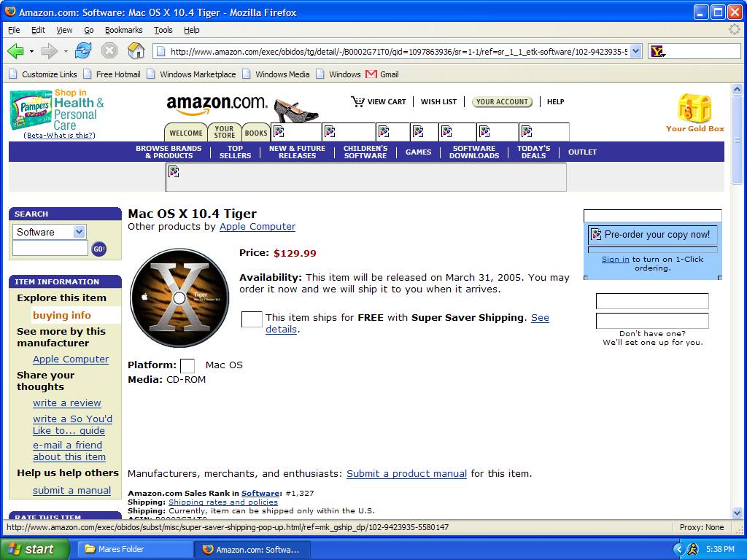
Task: Open the Tools menu
Action: click(x=163, y=30)
